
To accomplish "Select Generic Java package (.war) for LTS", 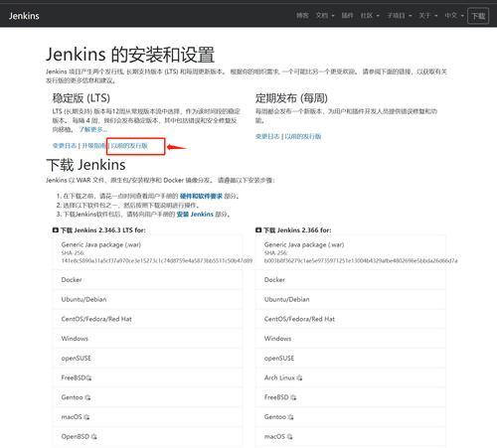I will (x=147, y=252).
